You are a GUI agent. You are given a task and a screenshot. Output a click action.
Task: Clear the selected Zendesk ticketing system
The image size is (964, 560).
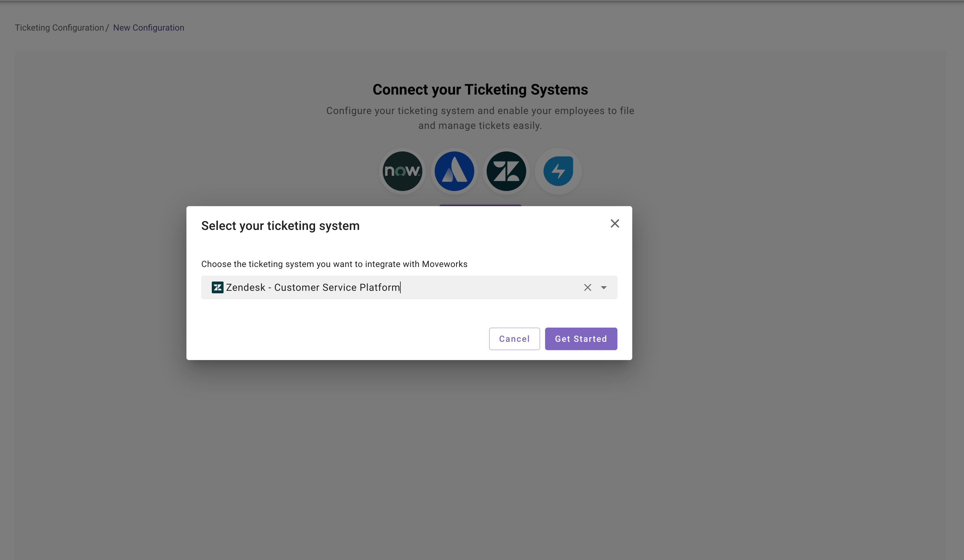[587, 287]
